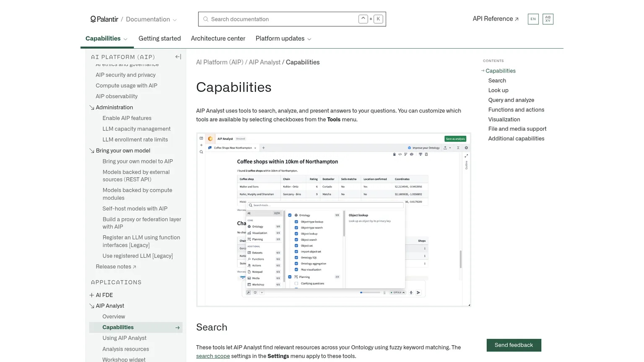The width and height of the screenshot is (644, 362).
Task: Open the Getting started tab
Action: 160,39
